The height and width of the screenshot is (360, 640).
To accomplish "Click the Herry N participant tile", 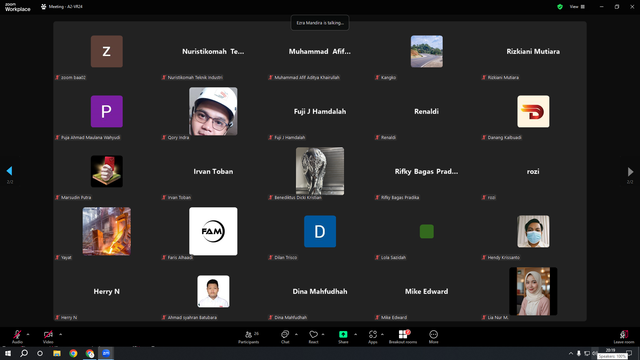I will tap(107, 291).
